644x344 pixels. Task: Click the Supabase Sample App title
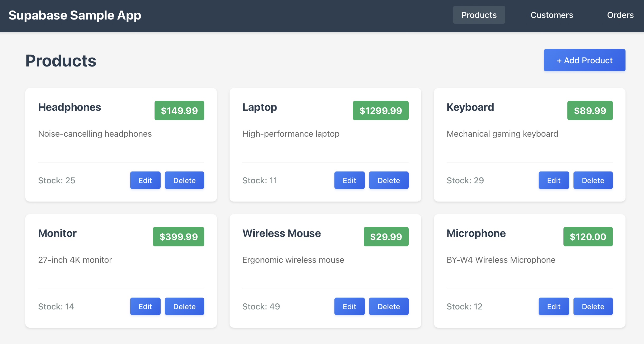pos(75,15)
